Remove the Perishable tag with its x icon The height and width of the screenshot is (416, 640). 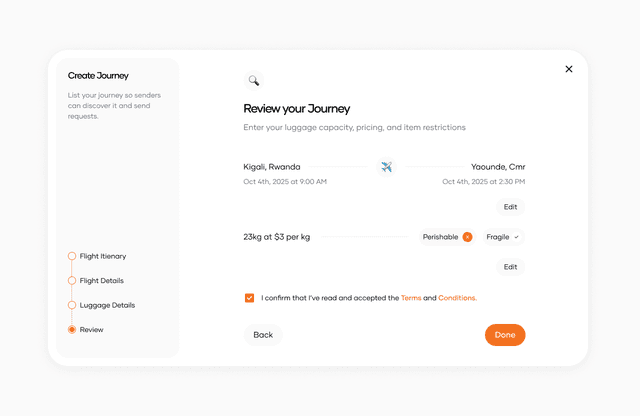(x=467, y=237)
